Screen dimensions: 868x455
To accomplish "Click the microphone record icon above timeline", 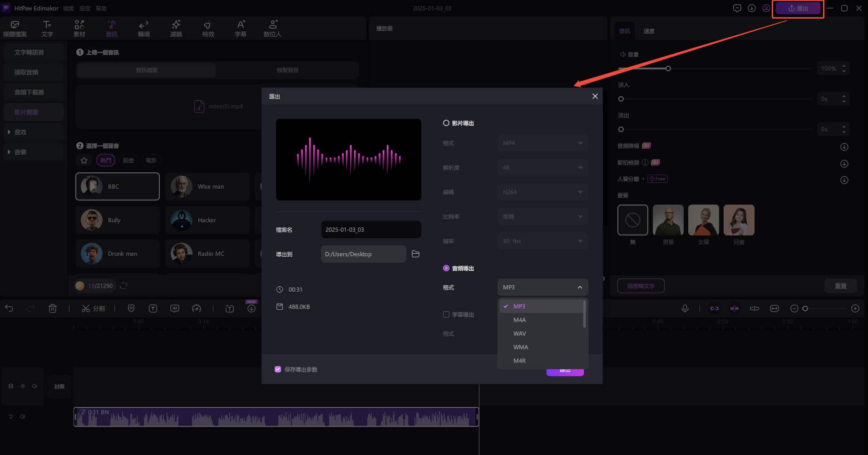I will point(685,308).
